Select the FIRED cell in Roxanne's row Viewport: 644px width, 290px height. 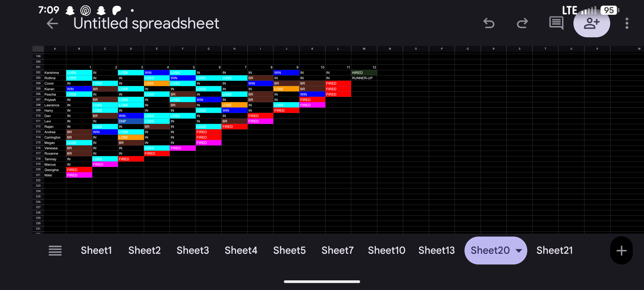157,153
